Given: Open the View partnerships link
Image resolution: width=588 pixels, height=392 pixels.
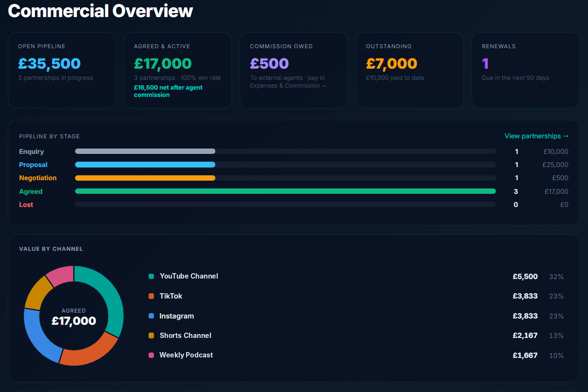Looking at the screenshot, I should (536, 136).
